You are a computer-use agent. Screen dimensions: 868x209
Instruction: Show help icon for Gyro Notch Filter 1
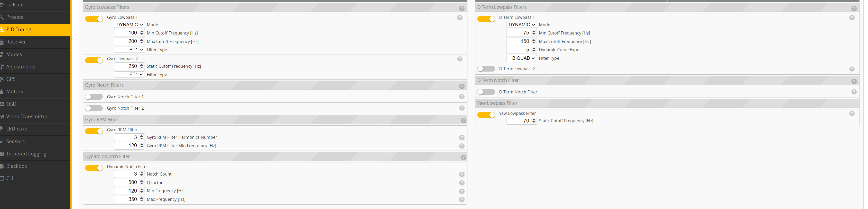(462, 97)
